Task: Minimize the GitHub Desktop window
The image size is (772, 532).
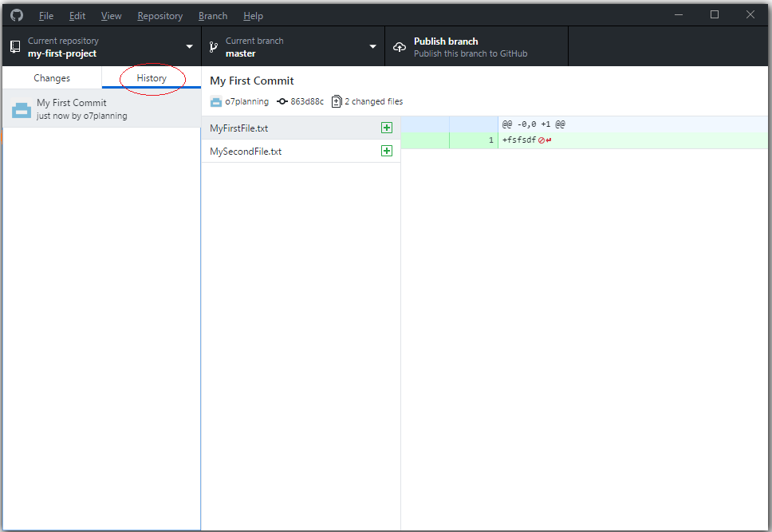Action: point(679,15)
